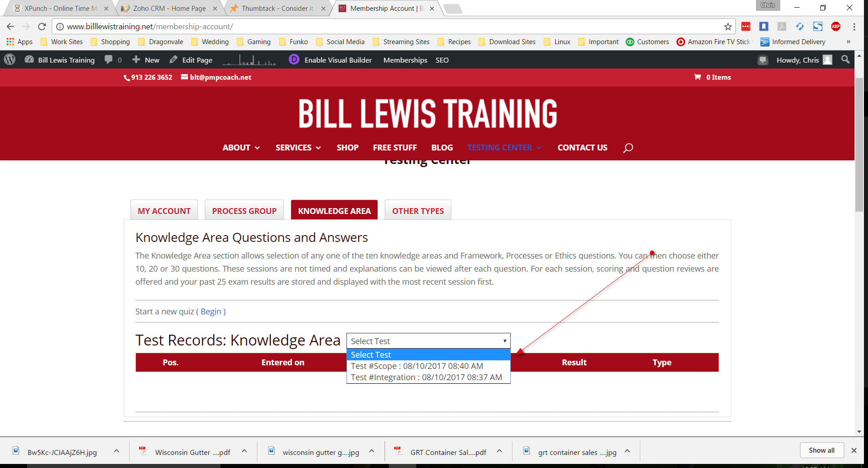The image size is (868, 468).
Task: Open the BLOG menu item
Action: (442, 148)
